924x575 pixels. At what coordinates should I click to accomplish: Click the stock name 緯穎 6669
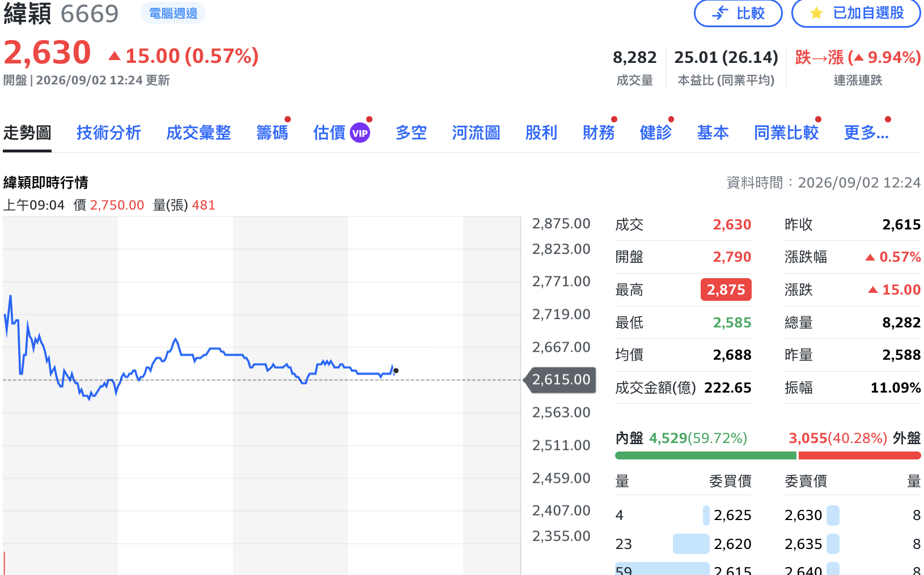61,14
